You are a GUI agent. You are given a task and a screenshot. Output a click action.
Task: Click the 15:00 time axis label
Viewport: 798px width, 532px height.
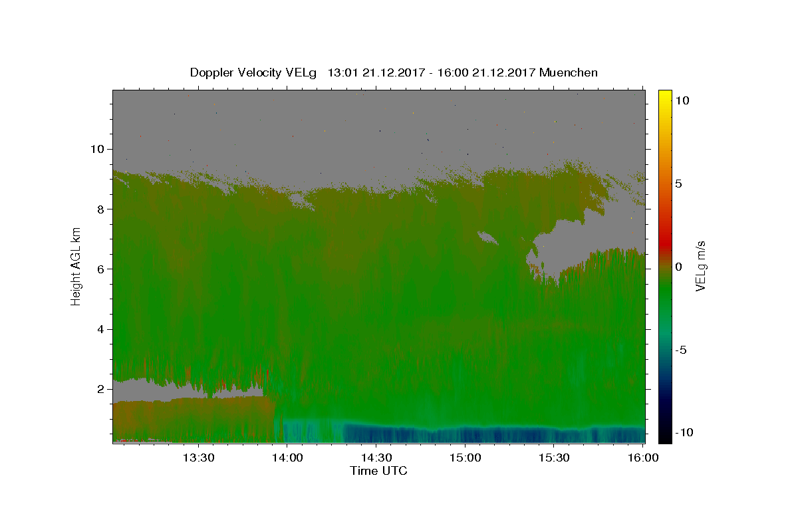(x=465, y=458)
